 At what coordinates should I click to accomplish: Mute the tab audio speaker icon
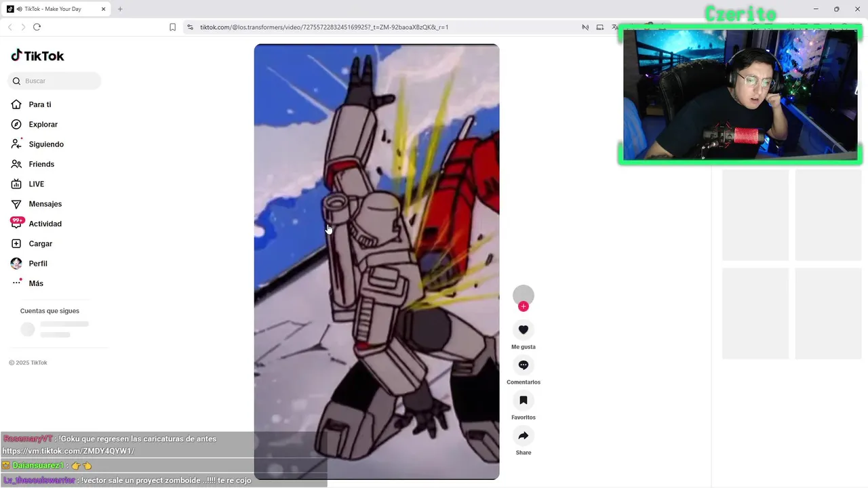[18, 9]
